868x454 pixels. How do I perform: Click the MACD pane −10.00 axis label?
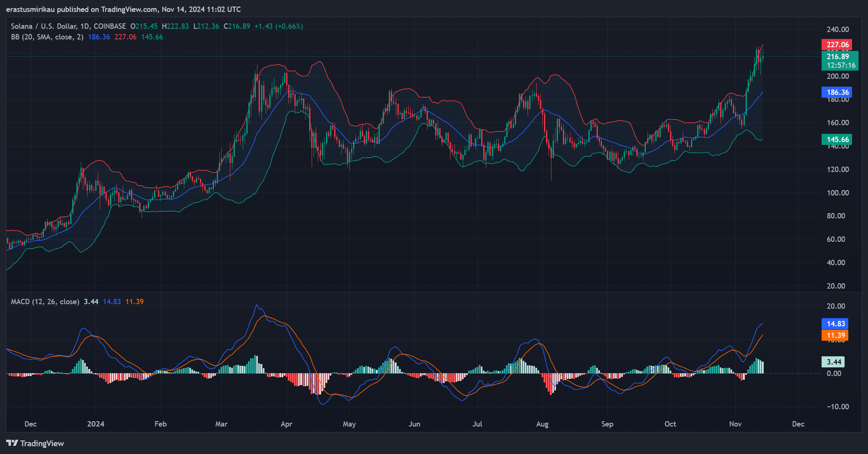(x=838, y=407)
